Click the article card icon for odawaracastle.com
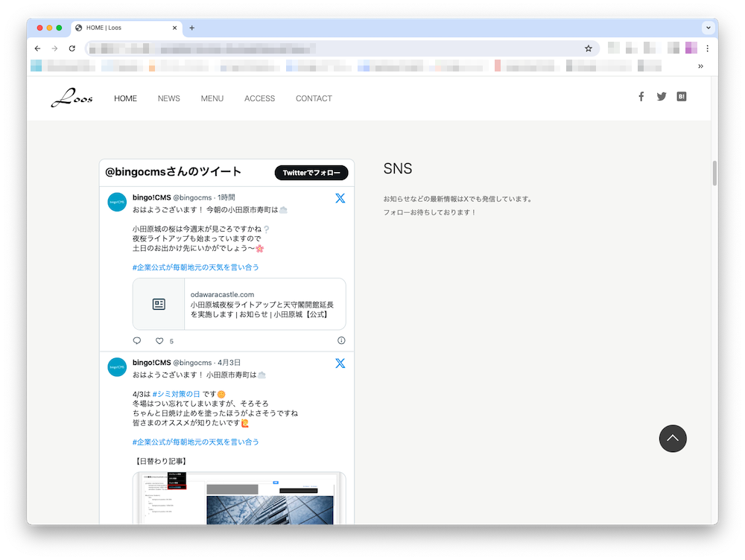The width and height of the screenshot is (745, 560). (x=159, y=304)
